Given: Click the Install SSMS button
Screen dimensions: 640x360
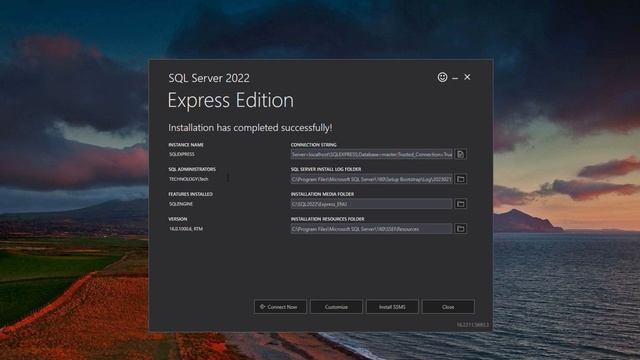Looking at the screenshot, I should (x=392, y=307).
